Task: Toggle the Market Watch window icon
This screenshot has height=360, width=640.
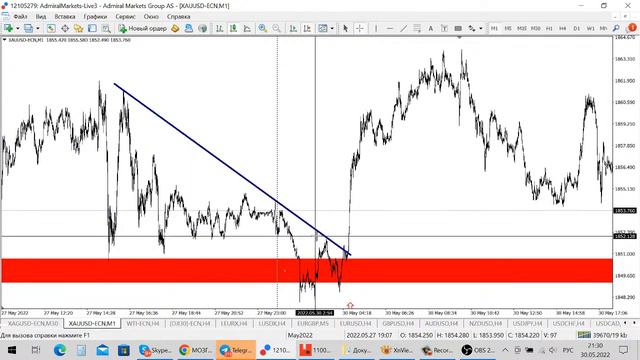Action: tap(51, 28)
